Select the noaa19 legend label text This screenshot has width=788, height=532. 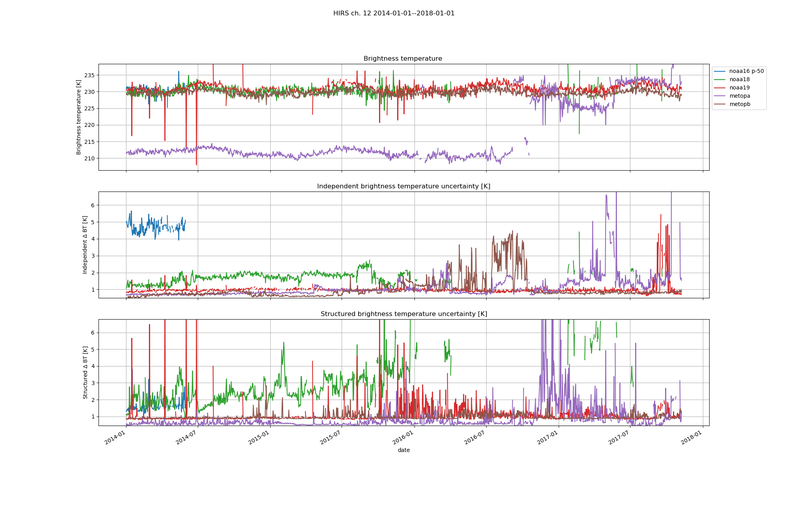pyautogui.click(x=739, y=88)
